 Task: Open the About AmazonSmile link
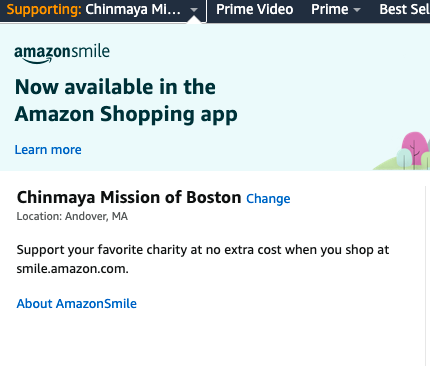pos(77,304)
